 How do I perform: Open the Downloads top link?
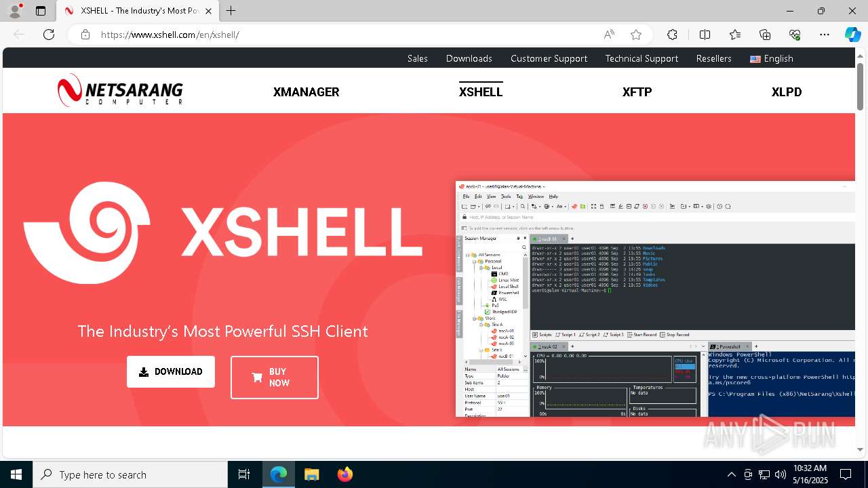(469, 58)
